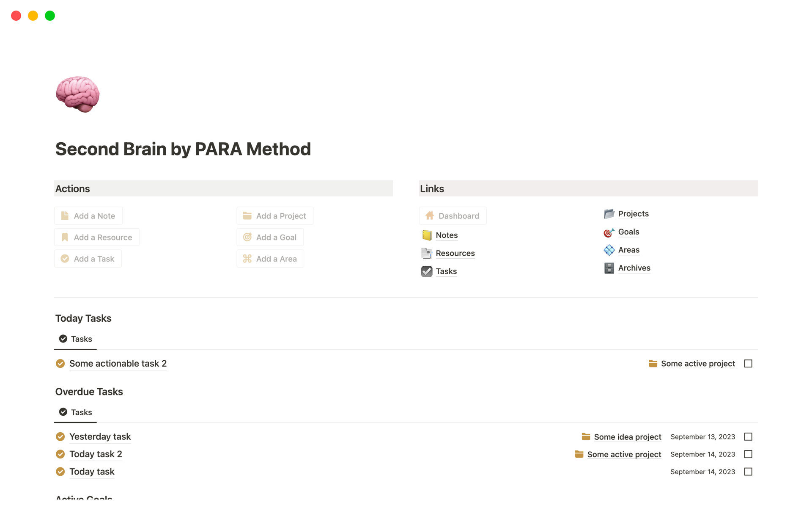This screenshot has width=812, height=508.
Task: Click the Projects folder icon in Links
Action: [x=609, y=214]
